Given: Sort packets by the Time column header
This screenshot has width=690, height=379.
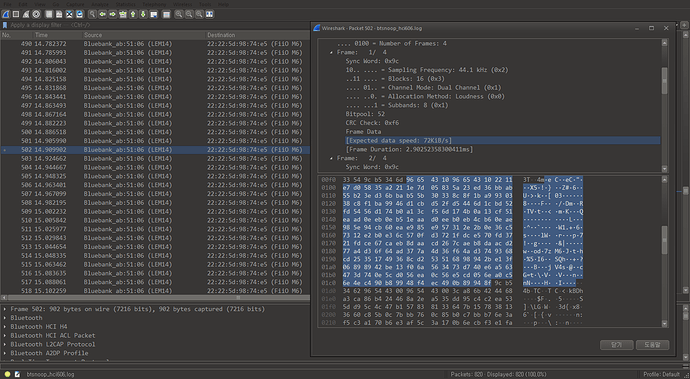Looking at the screenshot, I should [x=58, y=35].
